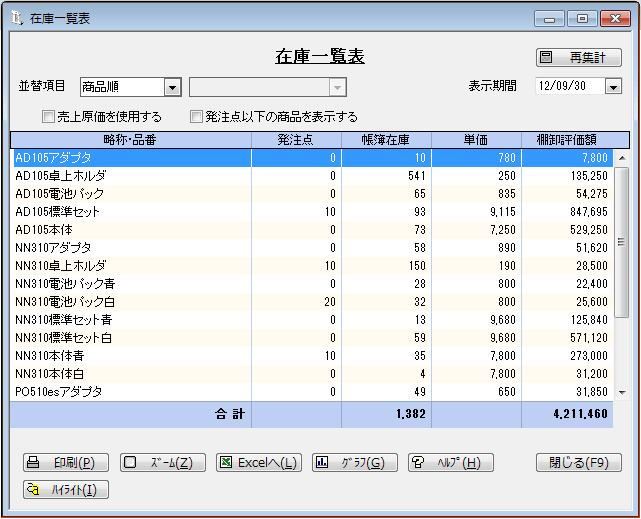Click the 541 stock quantity cell
641x519 pixels.
tap(386, 176)
